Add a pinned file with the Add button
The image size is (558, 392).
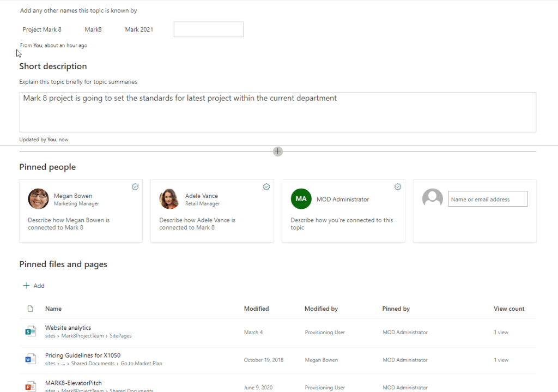click(x=34, y=286)
